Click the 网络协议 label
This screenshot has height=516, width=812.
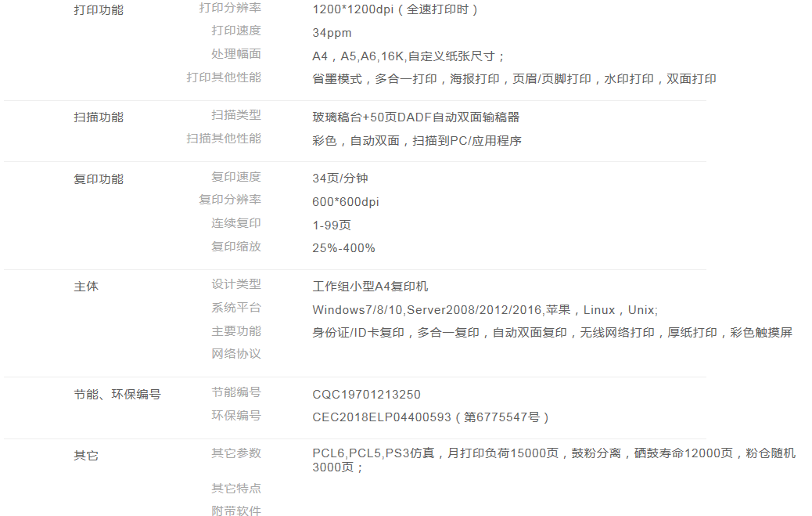[235, 354]
